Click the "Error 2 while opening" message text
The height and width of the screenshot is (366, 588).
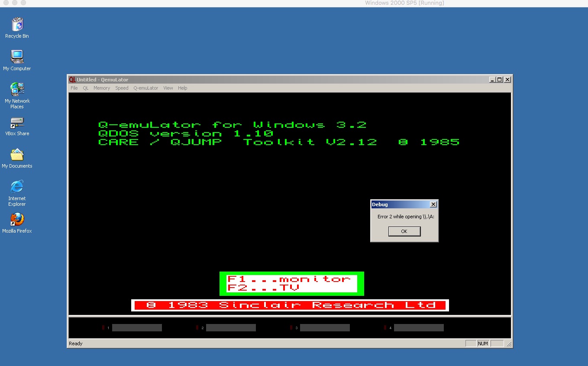[x=406, y=217]
